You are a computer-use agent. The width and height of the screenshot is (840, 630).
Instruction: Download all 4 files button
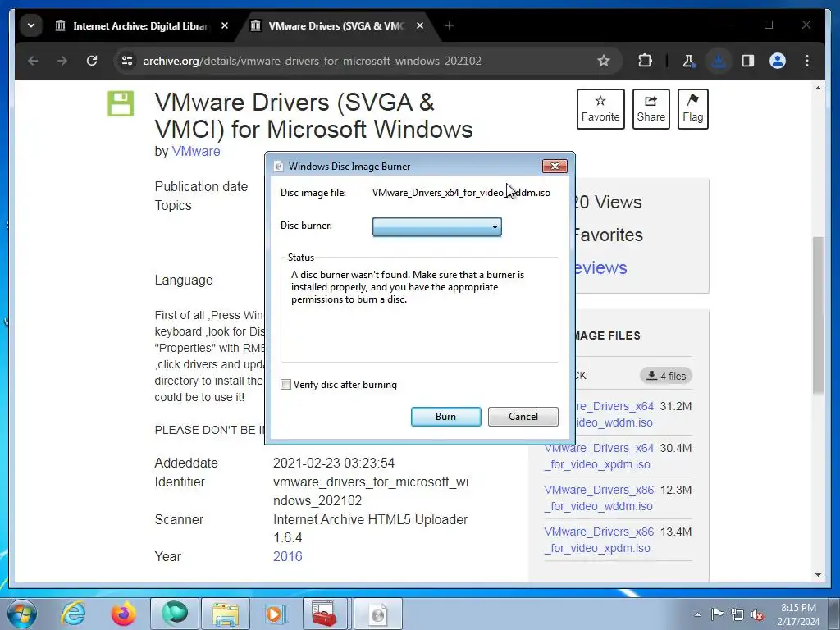pos(666,376)
